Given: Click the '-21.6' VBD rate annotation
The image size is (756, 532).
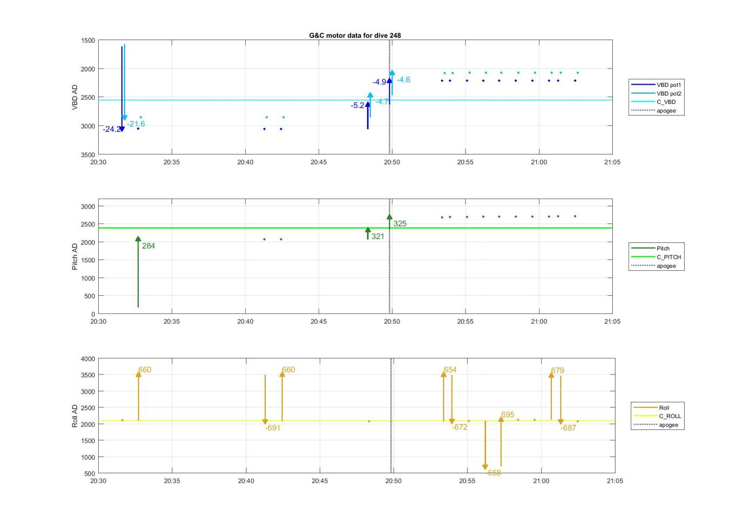Looking at the screenshot, I should (136, 124).
